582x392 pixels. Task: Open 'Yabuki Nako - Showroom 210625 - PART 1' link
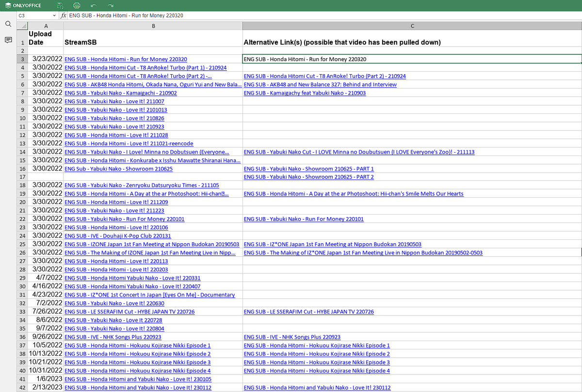coord(308,169)
